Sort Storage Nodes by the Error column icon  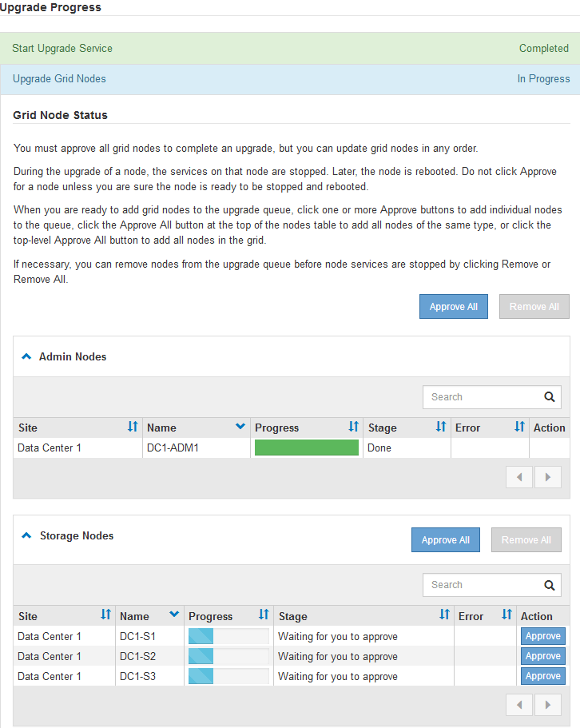click(x=507, y=615)
